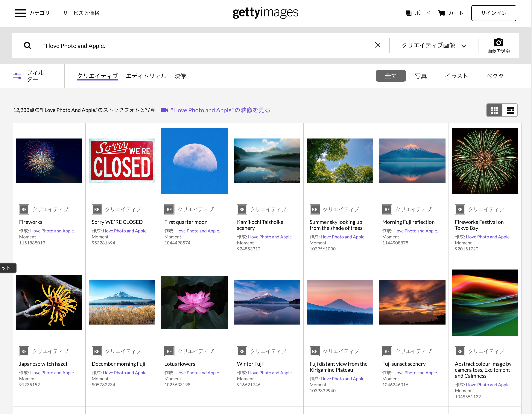Filter results by ベクター
Screen dimensions: 532x414
click(498, 76)
